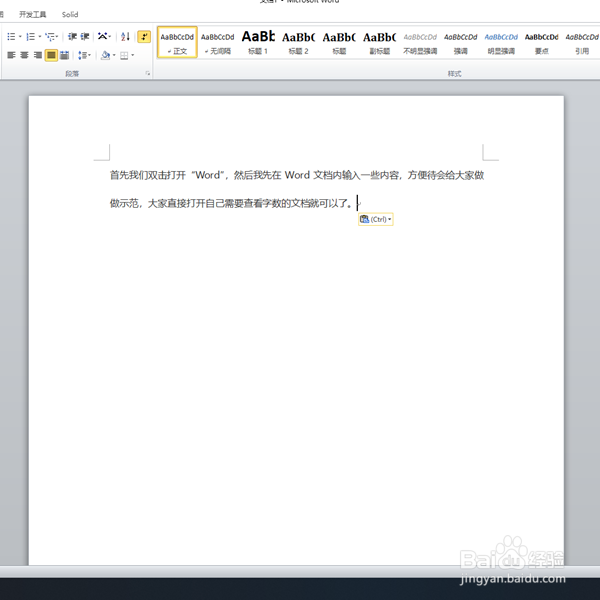
Task: Apply the 要点 style
Action: 542,42
